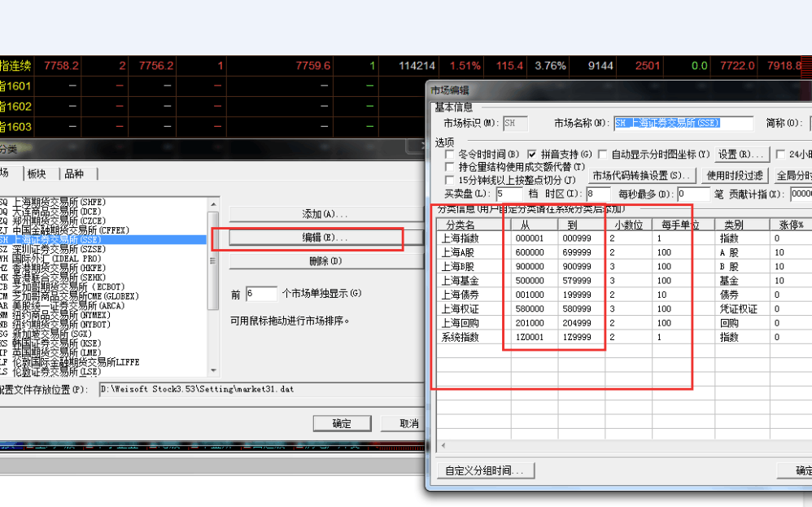
Task: Click the 指1601 row in quote table
Action: [x=212, y=86]
